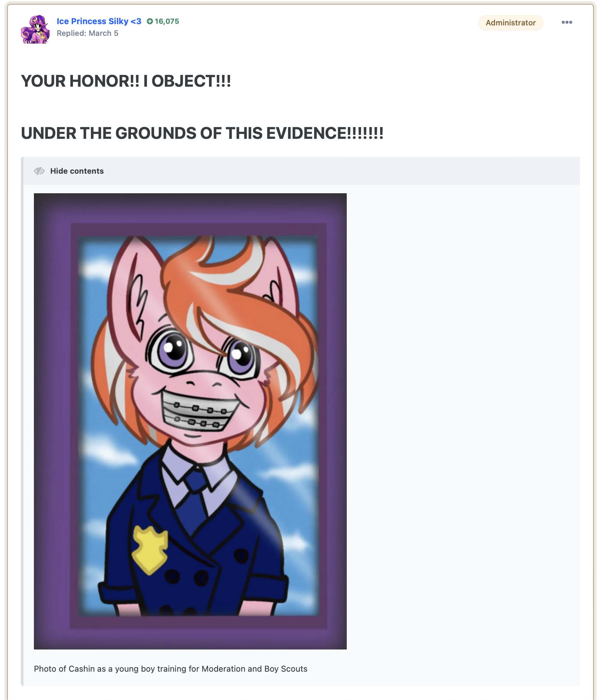Enlarge the framed pony portrait image
Image resolution: width=599 pixels, height=700 pixels.
coord(190,421)
